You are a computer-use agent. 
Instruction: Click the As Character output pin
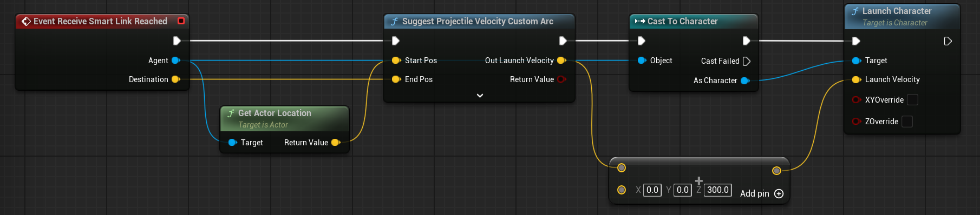pyautogui.click(x=745, y=80)
